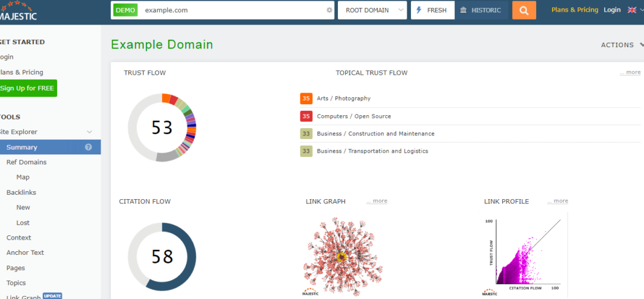The image size is (644, 299).
Task: Click orange 35 Arts / Photography swatch
Action: tap(306, 99)
